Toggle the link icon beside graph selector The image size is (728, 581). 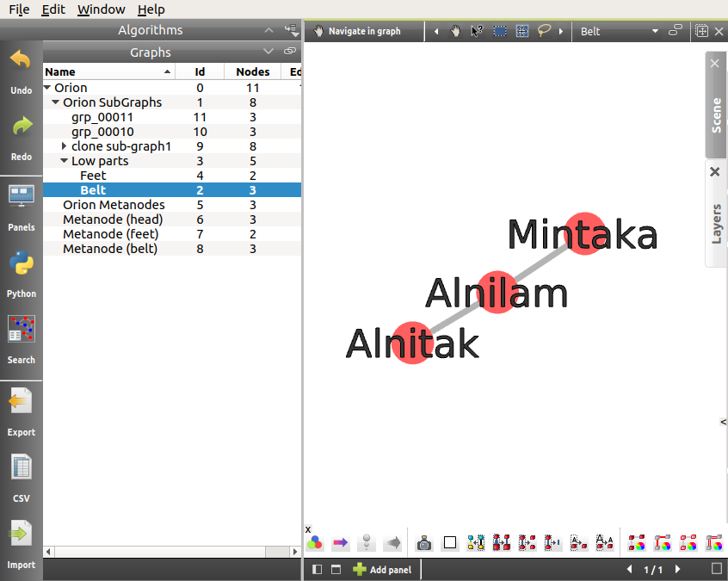tap(676, 30)
